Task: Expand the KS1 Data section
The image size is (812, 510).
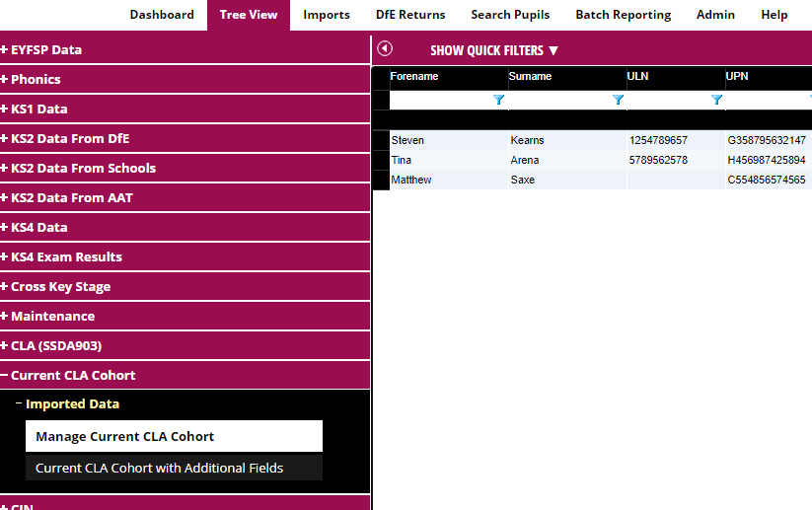Action: pyautogui.click(x=185, y=109)
